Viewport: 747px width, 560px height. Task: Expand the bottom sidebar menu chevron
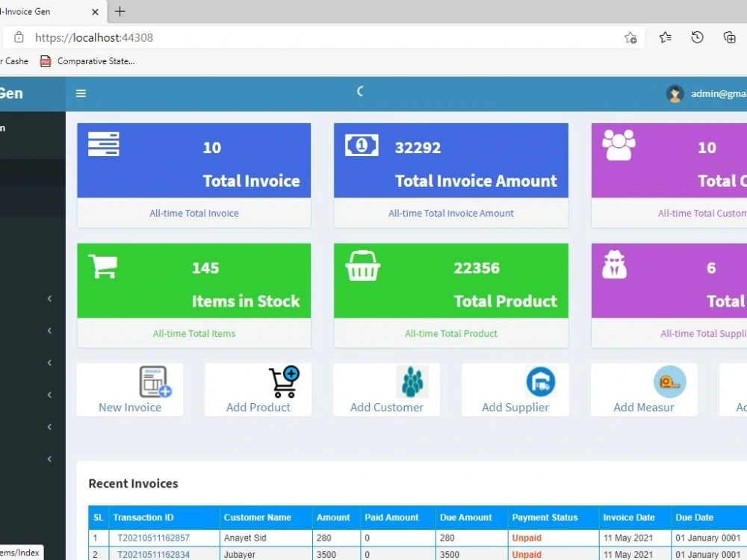click(x=49, y=458)
